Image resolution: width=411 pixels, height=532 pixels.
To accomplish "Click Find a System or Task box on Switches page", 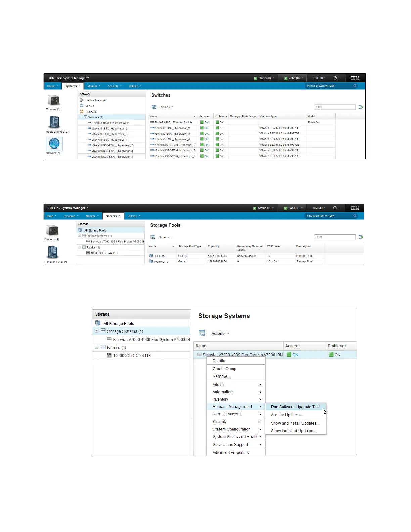I will (x=331, y=86).
